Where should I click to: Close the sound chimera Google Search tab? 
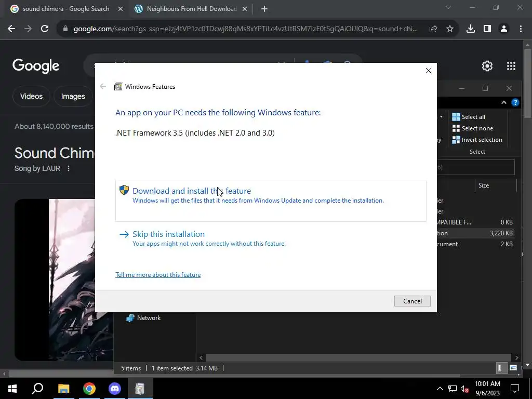(121, 9)
